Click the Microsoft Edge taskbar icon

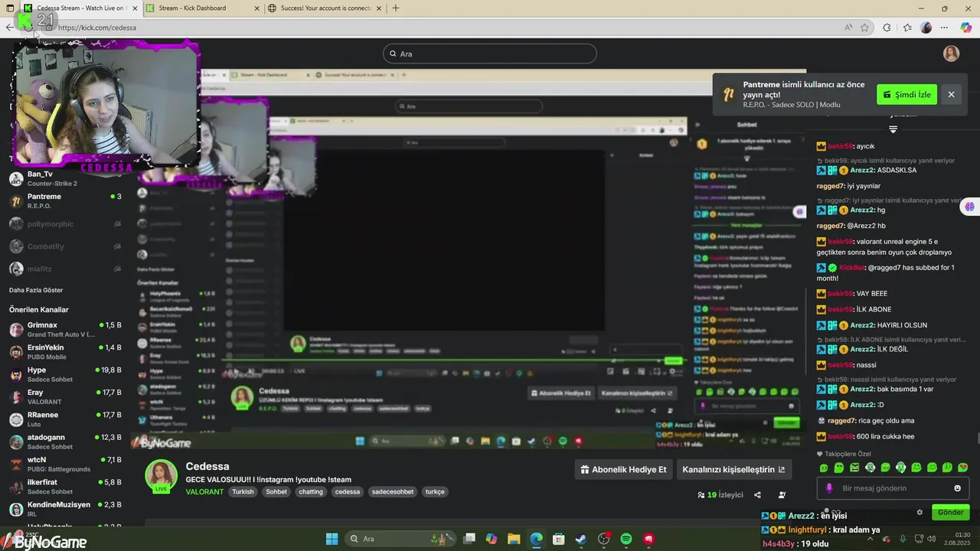tap(536, 539)
